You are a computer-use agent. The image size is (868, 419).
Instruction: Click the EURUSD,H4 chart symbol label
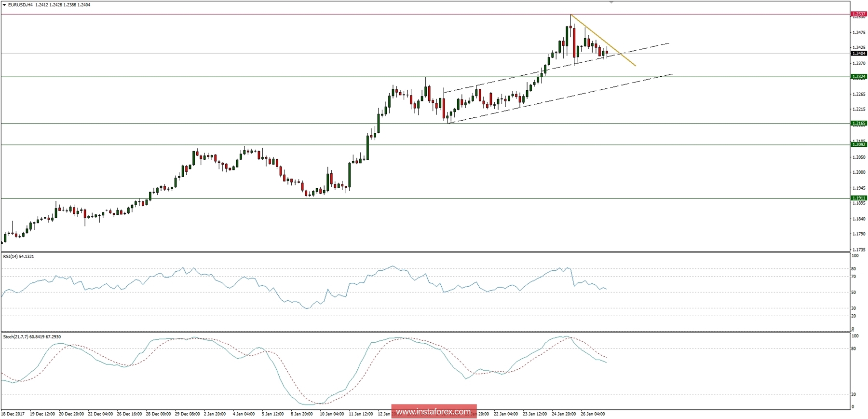pos(20,5)
